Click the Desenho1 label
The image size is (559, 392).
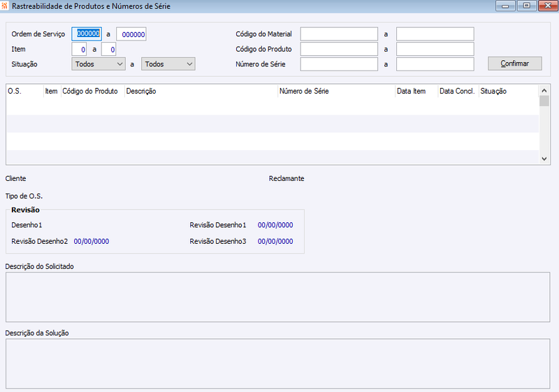tap(27, 225)
